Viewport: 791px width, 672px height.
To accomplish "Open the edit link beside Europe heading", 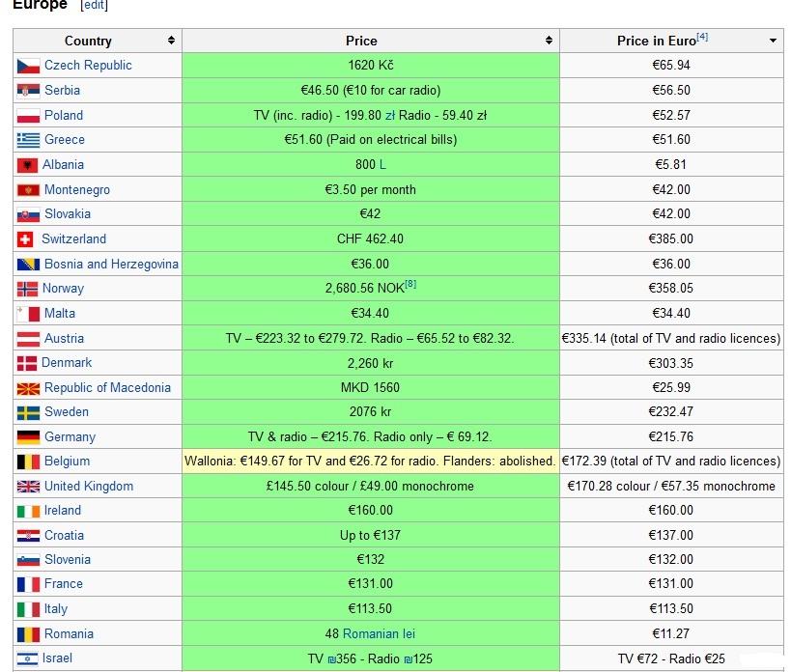I will (x=94, y=5).
